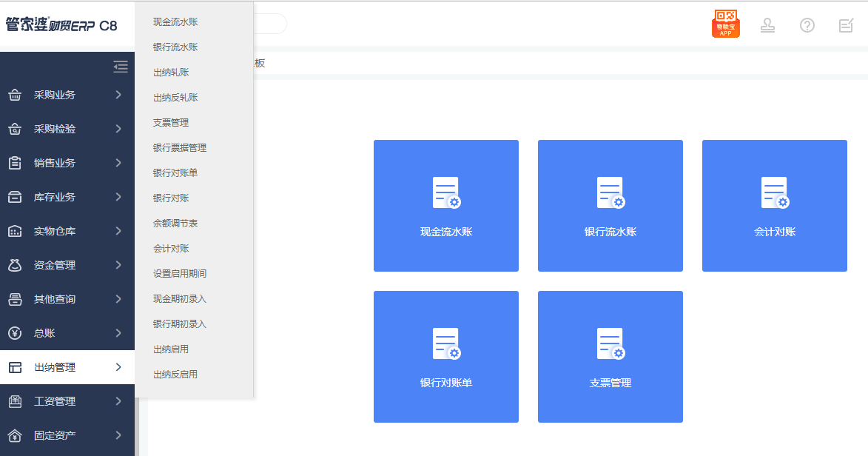Expand 其他查询 with its chevron arrow
This screenshot has height=456, width=868.
point(118,299)
